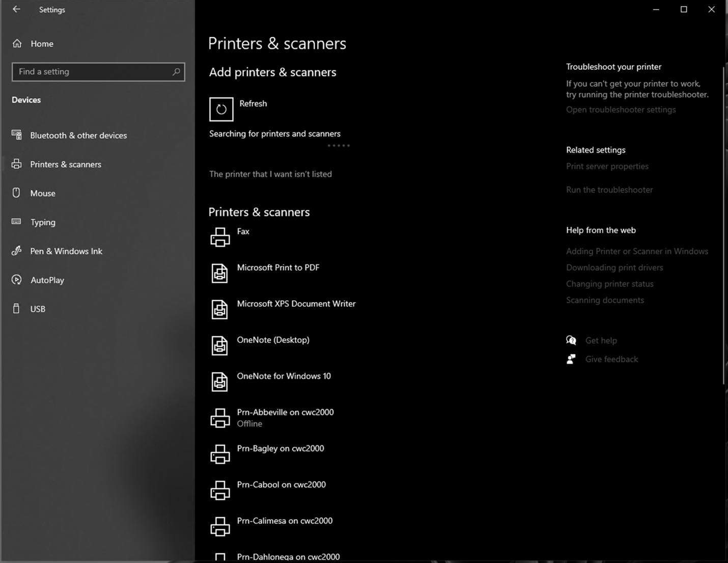Click 'The printer that I want isn't listed'
Image resolution: width=728 pixels, height=563 pixels.
tap(270, 174)
